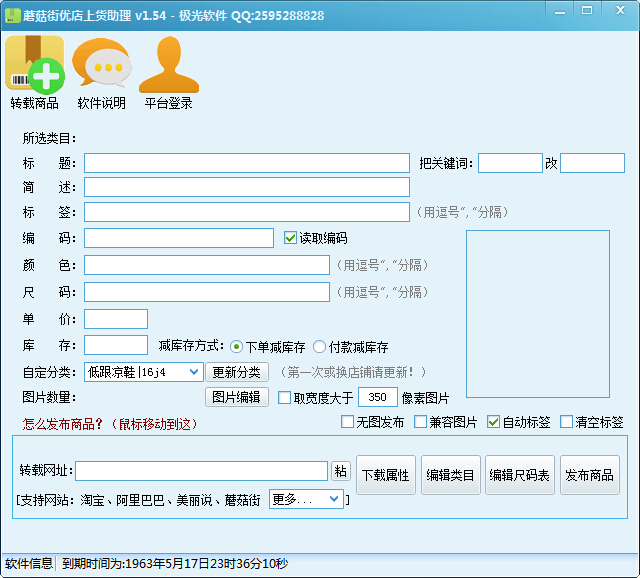The image size is (640, 578).
Task: Click 怎么发布商品 help link
Action: coord(62,423)
